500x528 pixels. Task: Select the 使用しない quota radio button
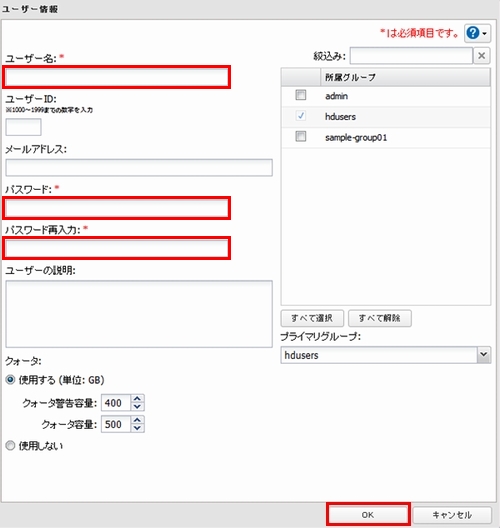coord(10,446)
